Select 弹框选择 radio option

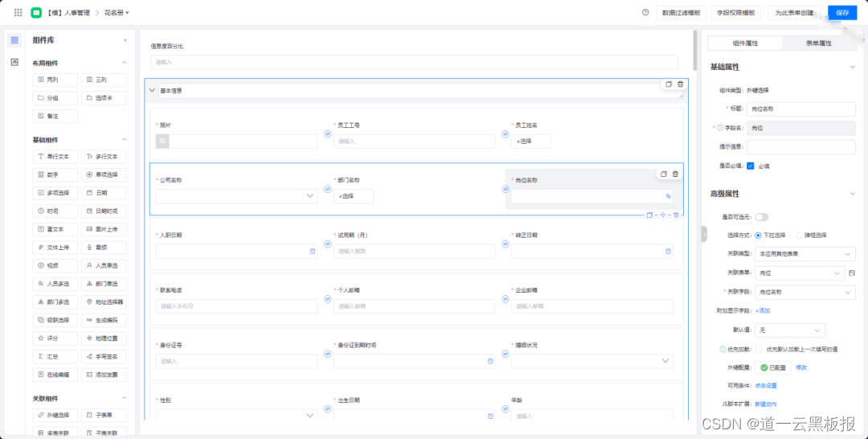800,236
